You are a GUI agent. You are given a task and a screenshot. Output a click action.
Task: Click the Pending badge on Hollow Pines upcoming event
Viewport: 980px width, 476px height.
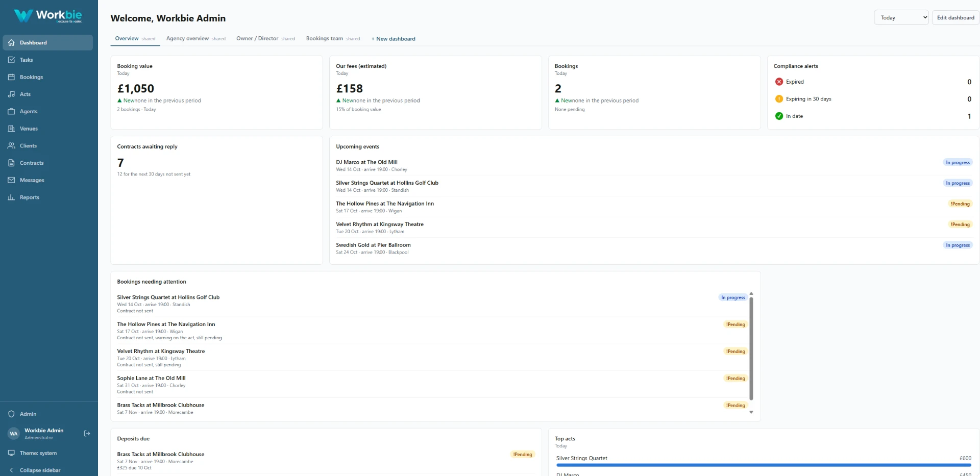(x=960, y=204)
